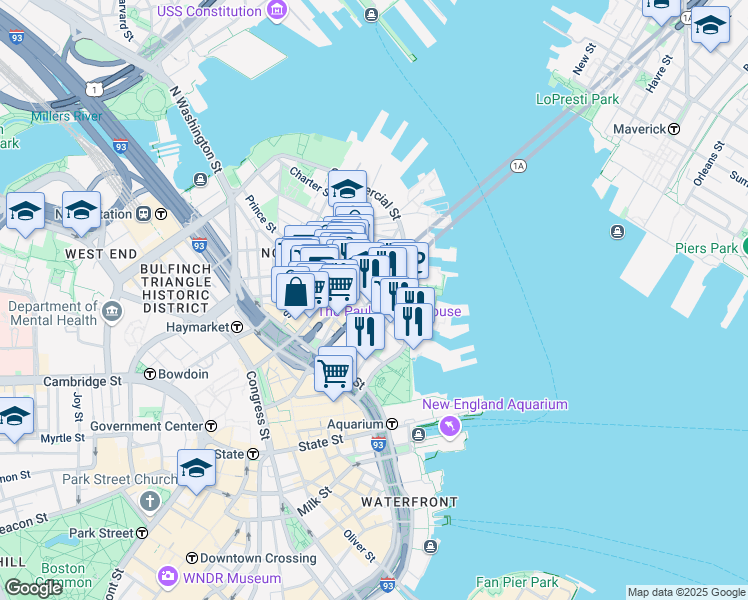Click the I-93 shield near Millers River
The image size is (748, 600).
pos(120,146)
